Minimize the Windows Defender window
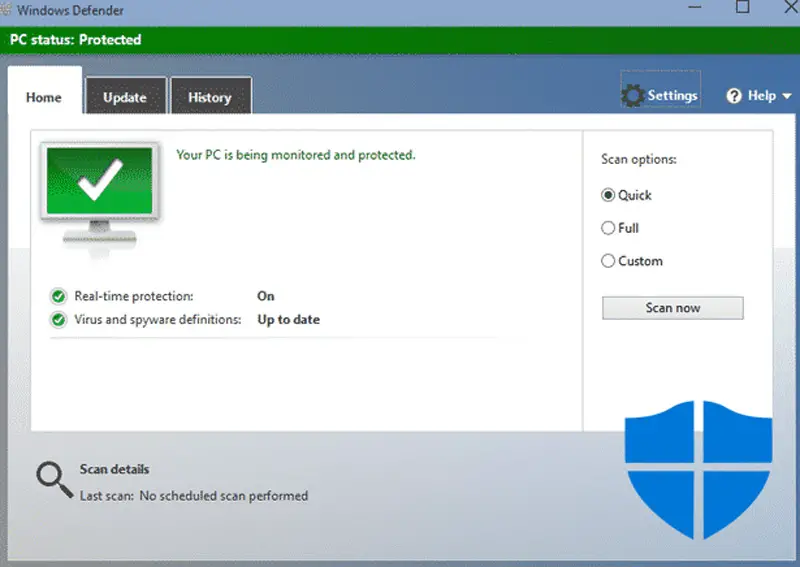Image resolution: width=800 pixels, height=567 pixels. [x=694, y=7]
